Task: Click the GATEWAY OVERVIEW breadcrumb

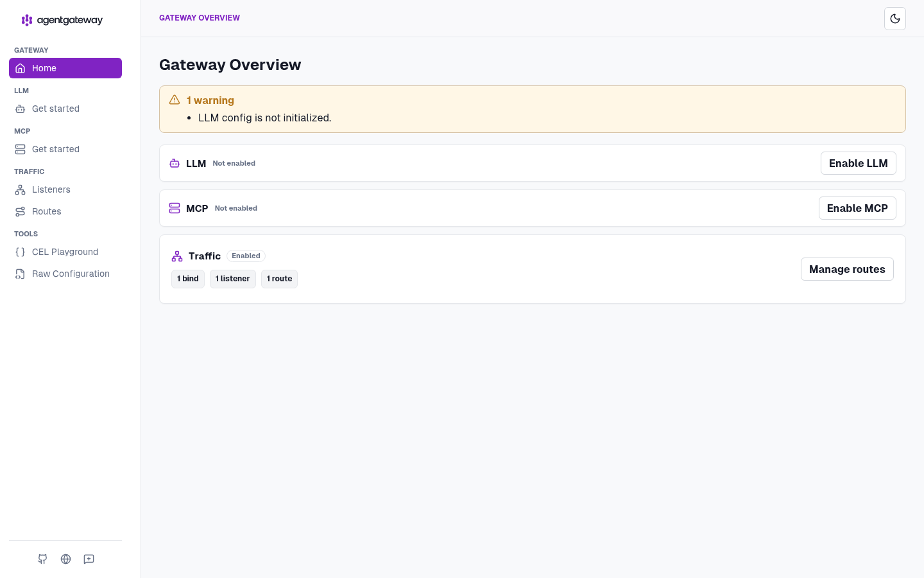Action: tap(200, 18)
